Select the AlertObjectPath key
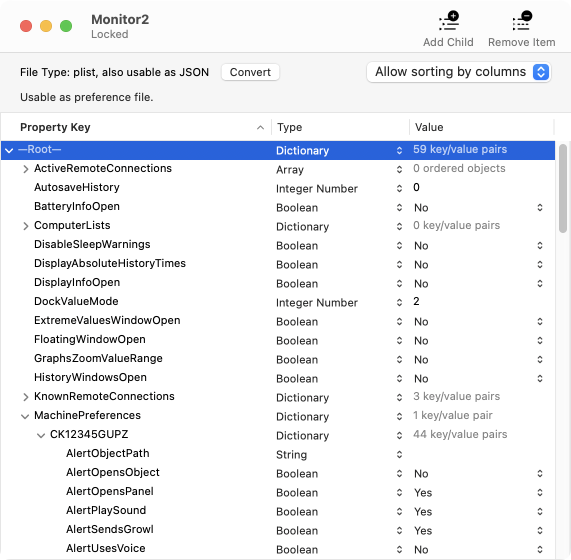571x560 pixels. (108, 453)
